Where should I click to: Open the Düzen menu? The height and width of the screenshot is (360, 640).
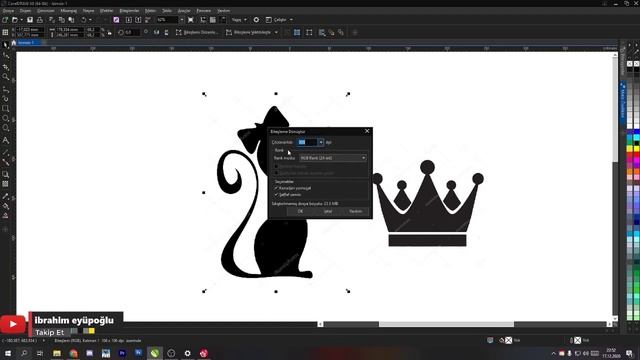[25, 11]
